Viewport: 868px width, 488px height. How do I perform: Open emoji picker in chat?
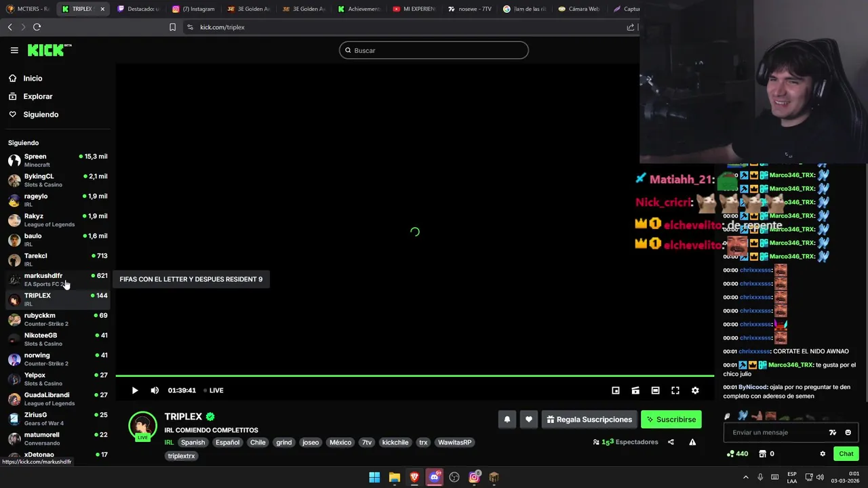click(x=848, y=432)
